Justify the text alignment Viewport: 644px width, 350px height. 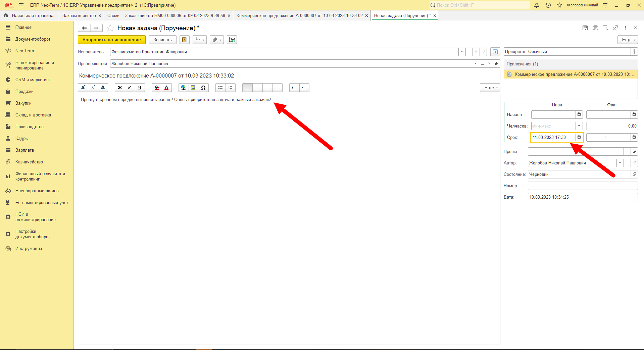tap(277, 88)
